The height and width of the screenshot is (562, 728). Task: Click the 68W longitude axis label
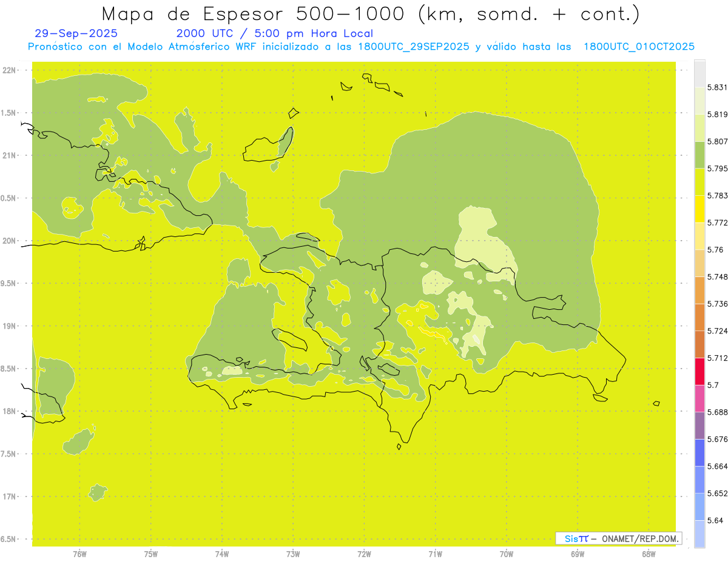point(649,554)
